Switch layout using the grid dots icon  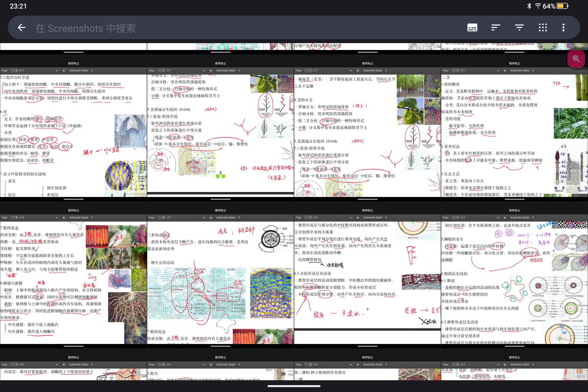[542, 27]
